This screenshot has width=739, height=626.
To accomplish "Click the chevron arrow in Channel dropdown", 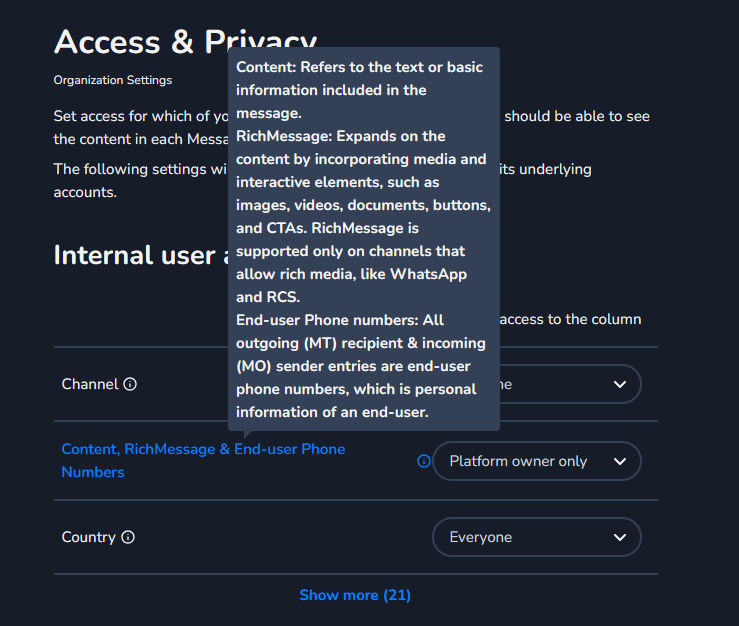I will point(620,384).
